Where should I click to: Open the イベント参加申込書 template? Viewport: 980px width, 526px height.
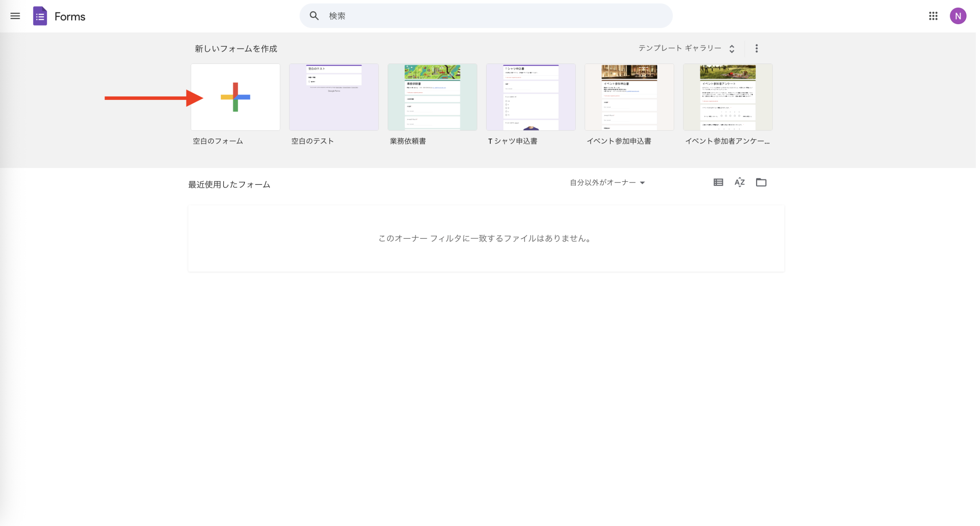[629, 97]
